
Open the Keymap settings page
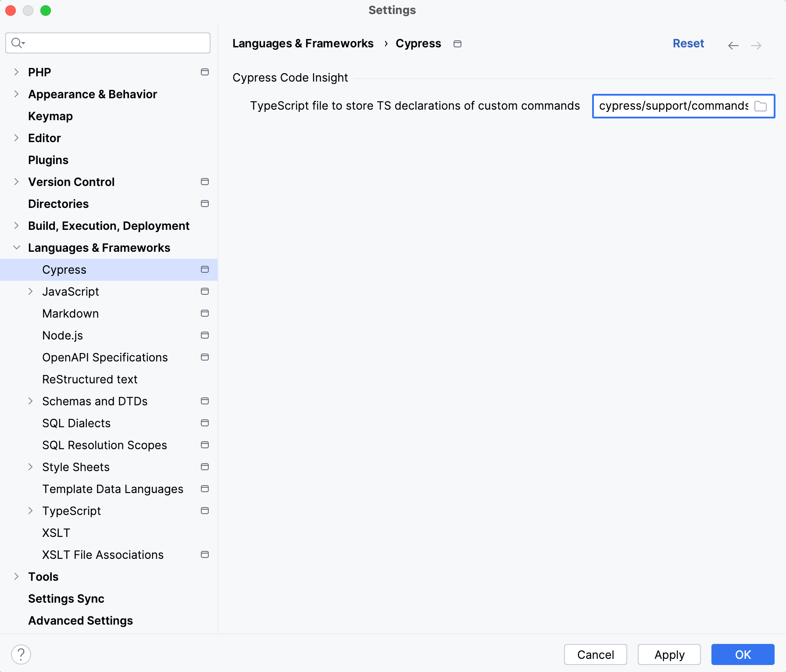click(x=50, y=116)
